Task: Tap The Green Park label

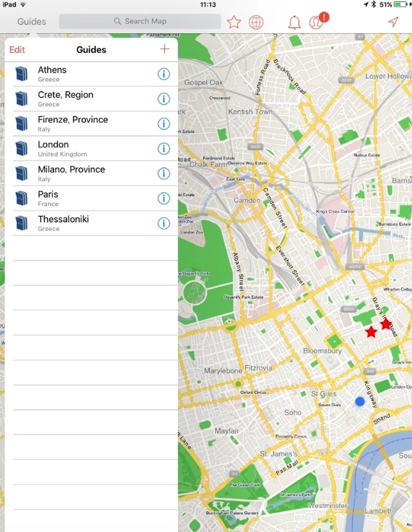Action: click(245, 485)
